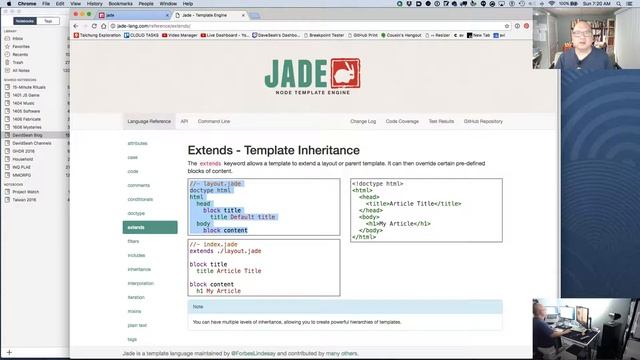
Task: Open the Video Manager bookmark
Action: point(180,36)
